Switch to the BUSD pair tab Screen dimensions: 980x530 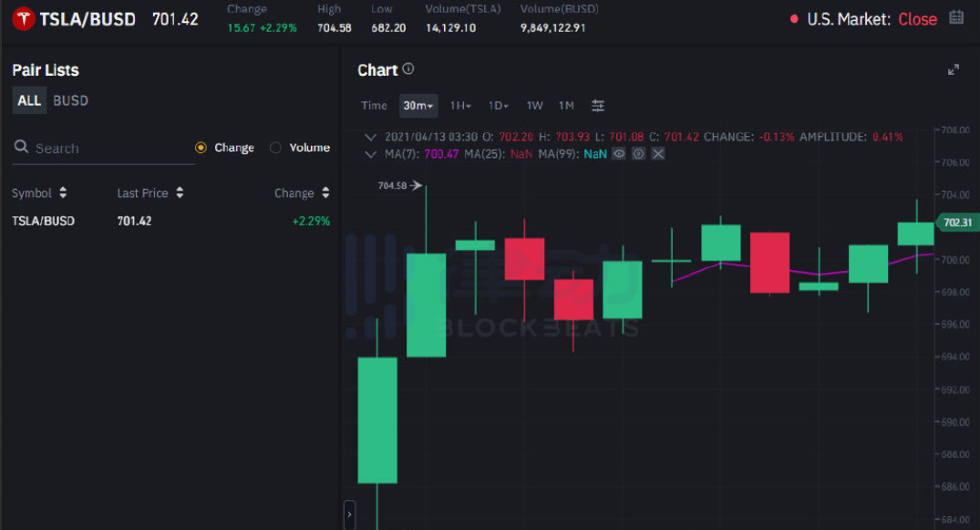pyautogui.click(x=70, y=100)
